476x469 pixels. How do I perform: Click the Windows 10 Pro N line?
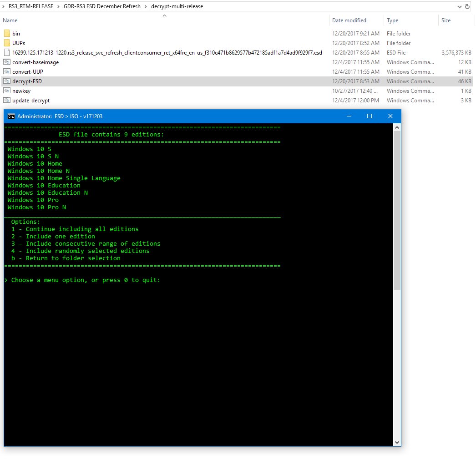tap(37, 207)
